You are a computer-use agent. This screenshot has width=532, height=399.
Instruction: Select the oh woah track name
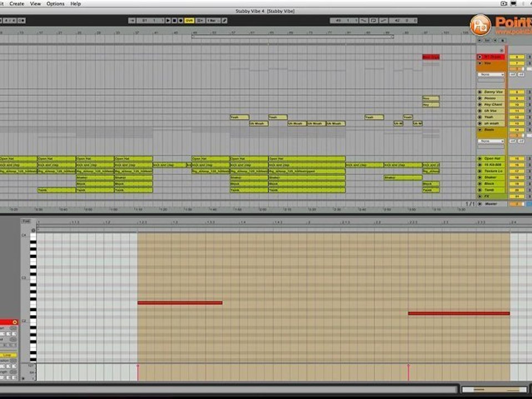(492, 124)
